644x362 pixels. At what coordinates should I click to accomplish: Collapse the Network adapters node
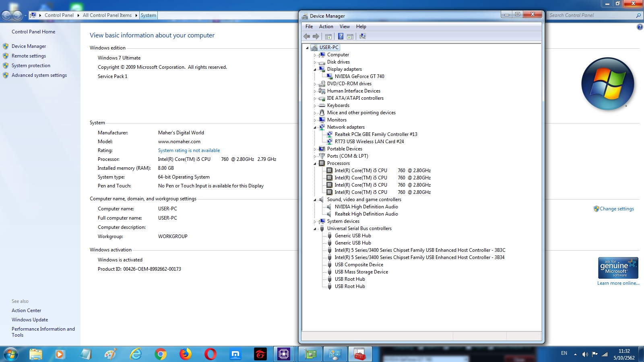[315, 128]
